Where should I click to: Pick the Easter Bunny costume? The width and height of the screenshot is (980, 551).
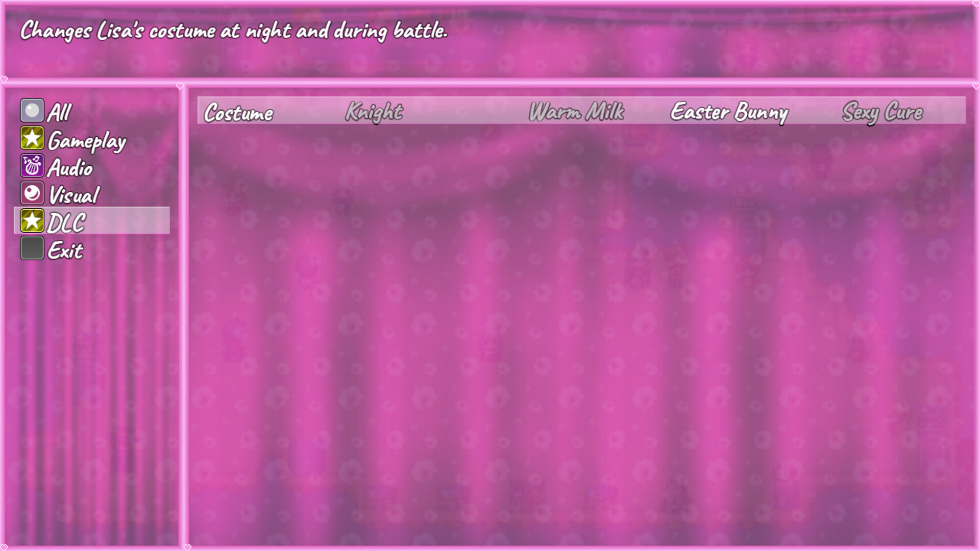click(729, 112)
